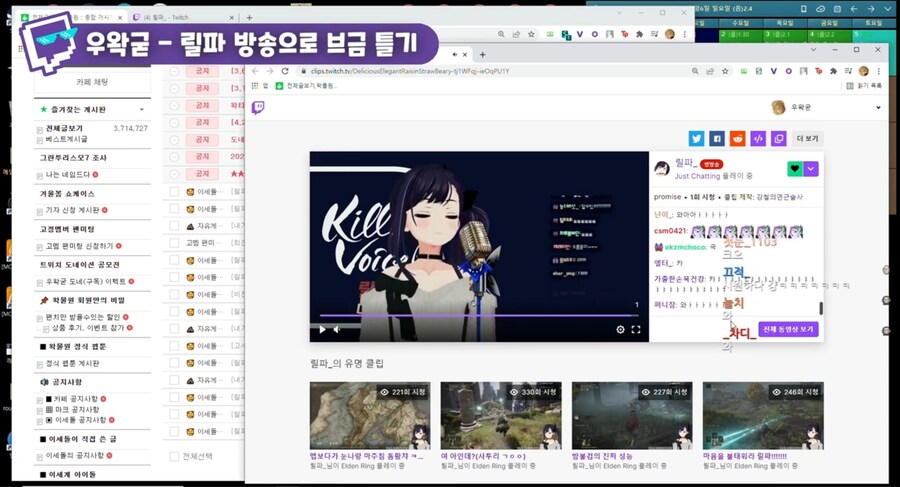
Task: Click the left arrow in the calendar widget
Action: pyautogui.click(x=854, y=9)
